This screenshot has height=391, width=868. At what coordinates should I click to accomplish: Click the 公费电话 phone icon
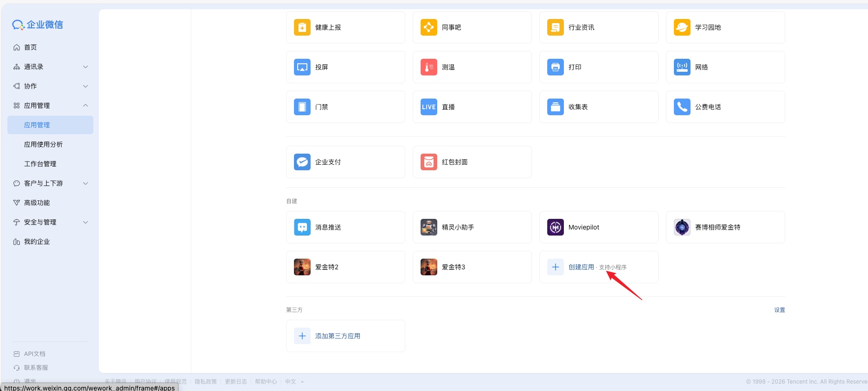pyautogui.click(x=682, y=107)
